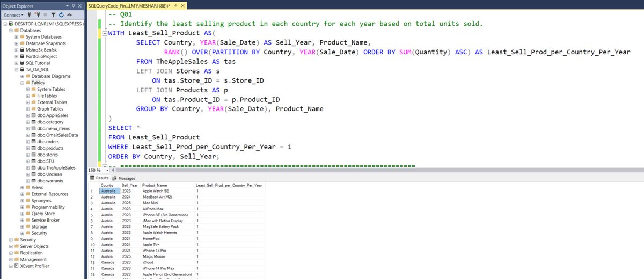
Task: Click the Filter funnel icon in Object Explorer
Action: (x=53, y=14)
